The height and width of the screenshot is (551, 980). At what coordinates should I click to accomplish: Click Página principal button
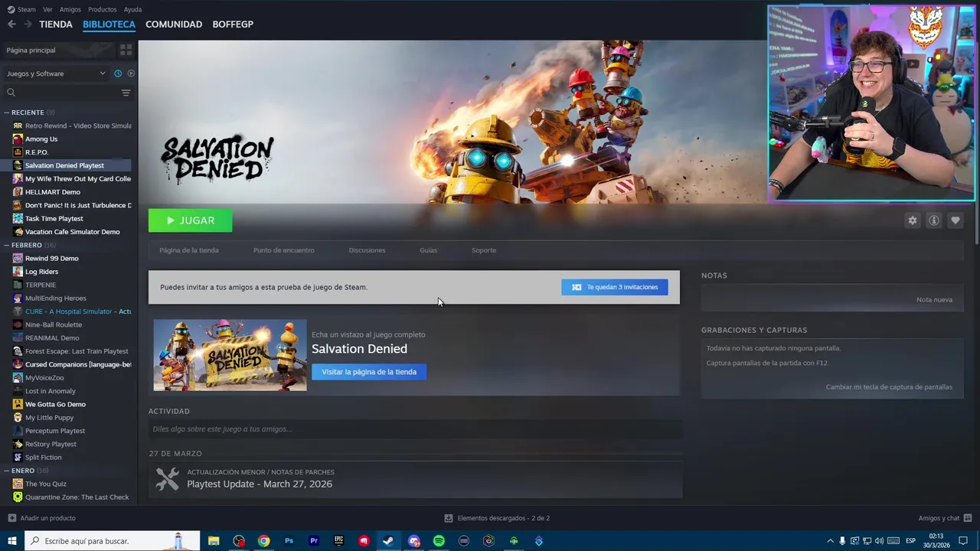pyautogui.click(x=58, y=50)
